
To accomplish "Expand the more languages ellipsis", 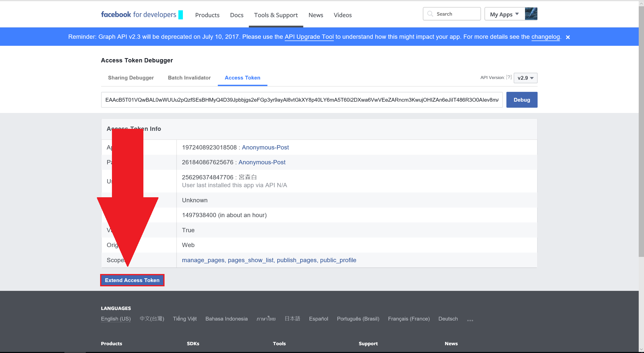I will 470,320.
